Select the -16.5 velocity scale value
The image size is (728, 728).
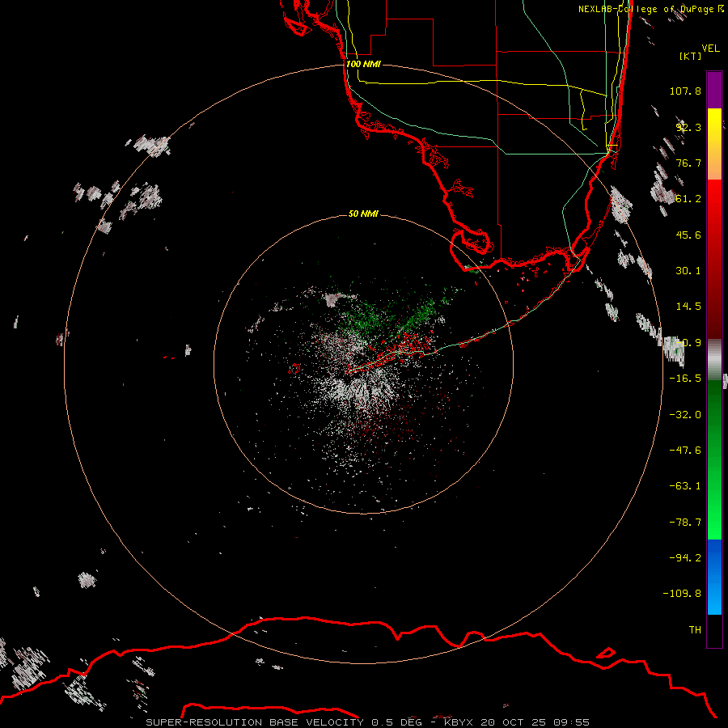coord(685,379)
